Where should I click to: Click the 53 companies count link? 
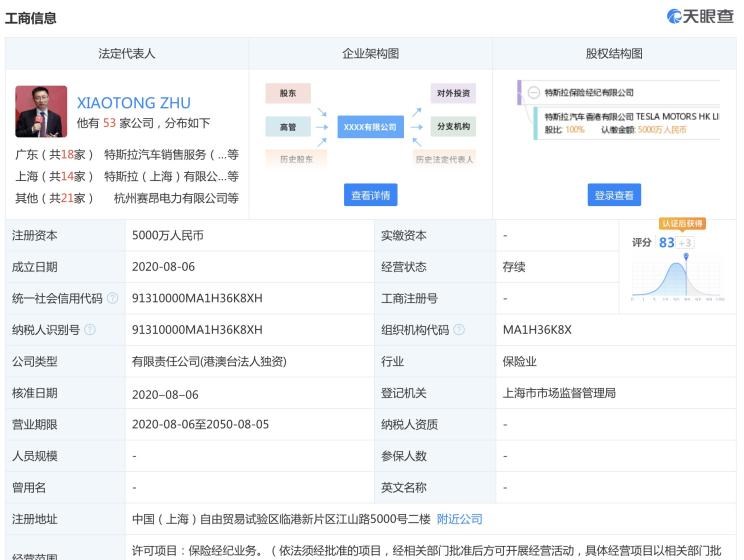click(110, 124)
